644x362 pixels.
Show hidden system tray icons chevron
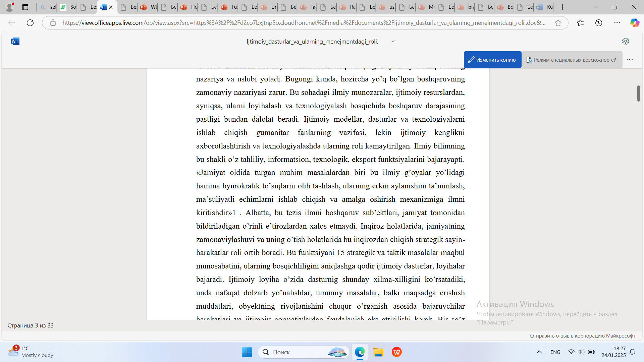(x=539, y=352)
